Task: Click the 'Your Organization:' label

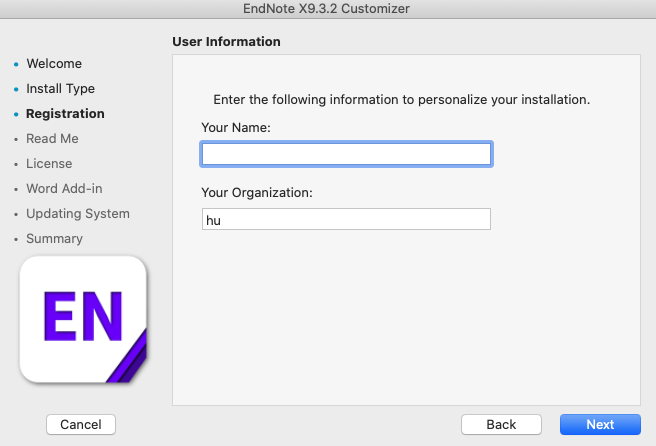Action: (257, 192)
